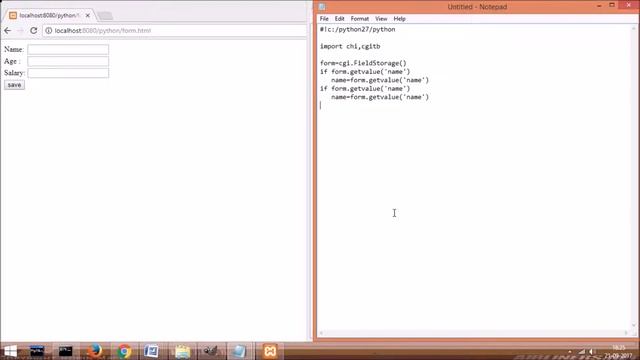
Task: Open the Command Prompt taskbar icon
Action: (x=65, y=351)
